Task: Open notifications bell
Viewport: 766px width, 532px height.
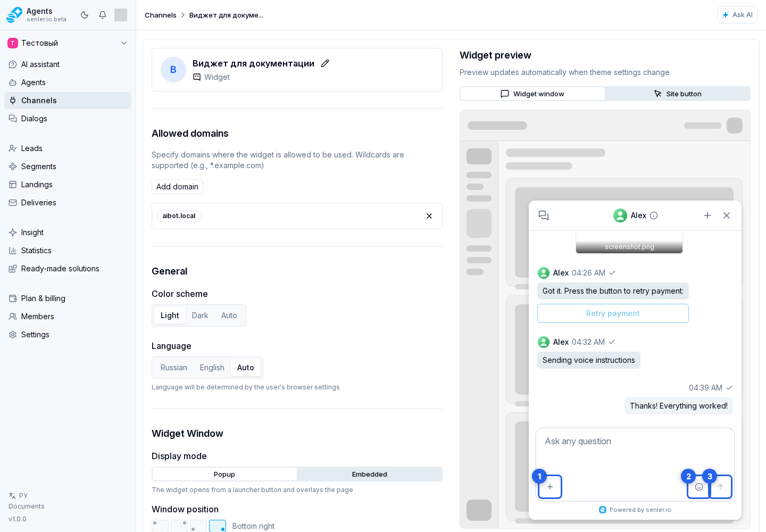Action: pos(103,15)
